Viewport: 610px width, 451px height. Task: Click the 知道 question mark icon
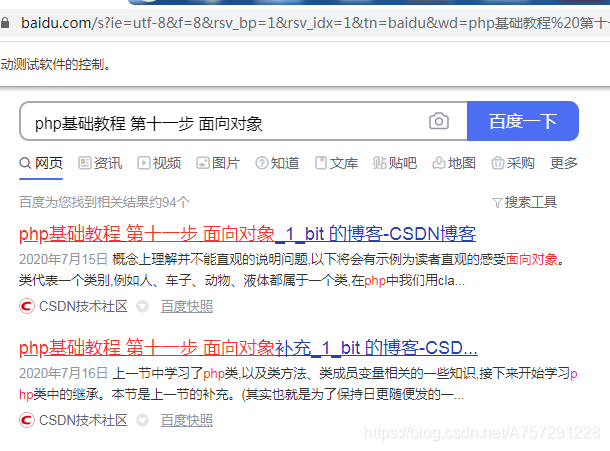262,163
